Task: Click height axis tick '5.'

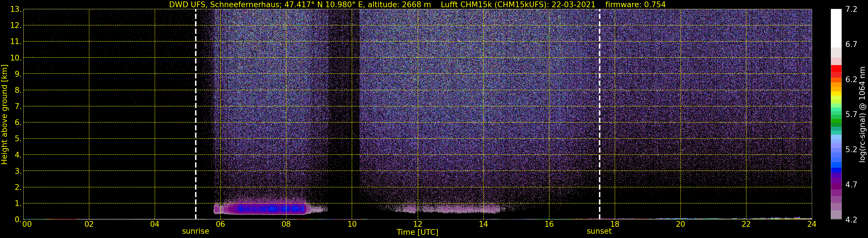Action: [18, 139]
